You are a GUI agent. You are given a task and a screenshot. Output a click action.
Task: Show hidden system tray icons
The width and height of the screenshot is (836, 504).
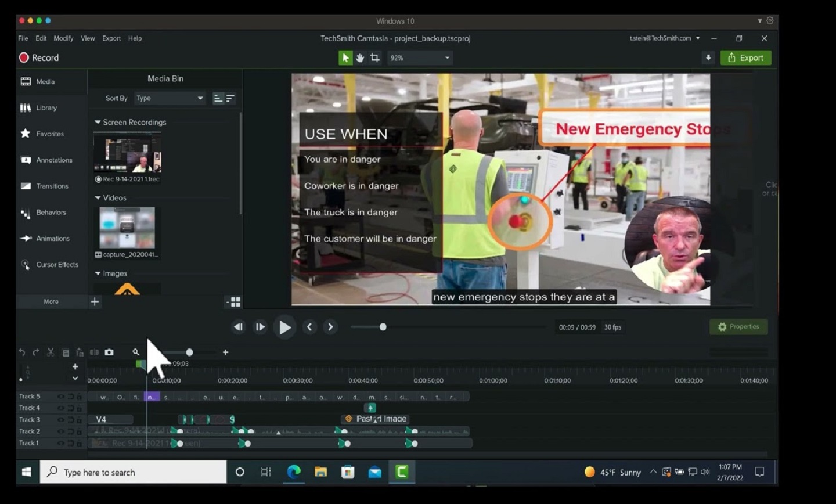coord(653,472)
